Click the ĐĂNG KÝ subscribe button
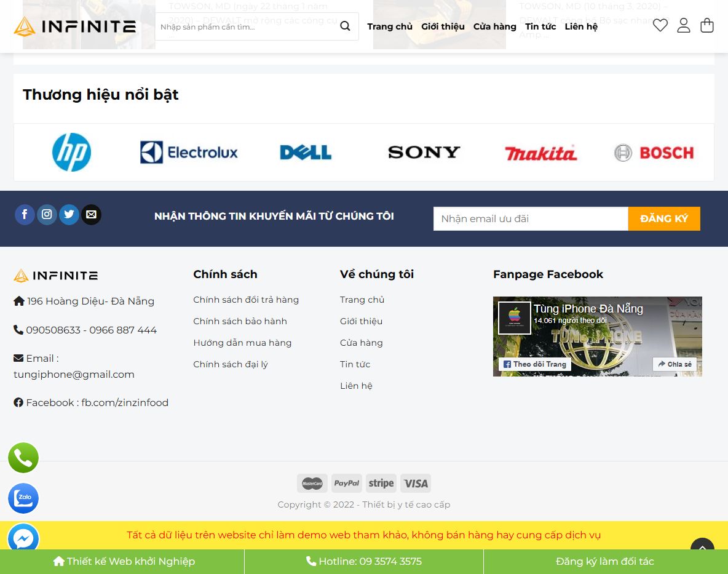 pyautogui.click(x=664, y=219)
